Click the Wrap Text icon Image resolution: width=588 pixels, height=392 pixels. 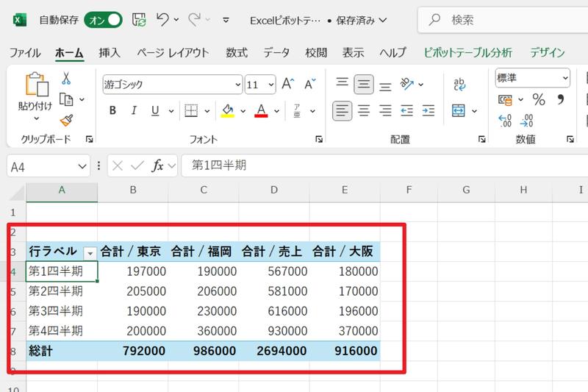tap(459, 85)
